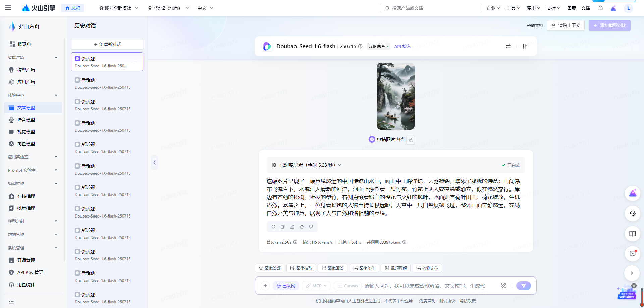Click 清除上下文 button
Image resolution: width=644 pixels, height=308 pixels.
[x=566, y=25]
